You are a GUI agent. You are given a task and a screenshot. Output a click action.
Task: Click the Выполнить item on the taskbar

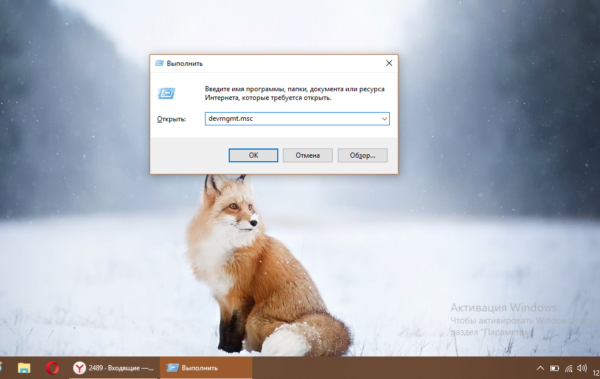point(206,368)
